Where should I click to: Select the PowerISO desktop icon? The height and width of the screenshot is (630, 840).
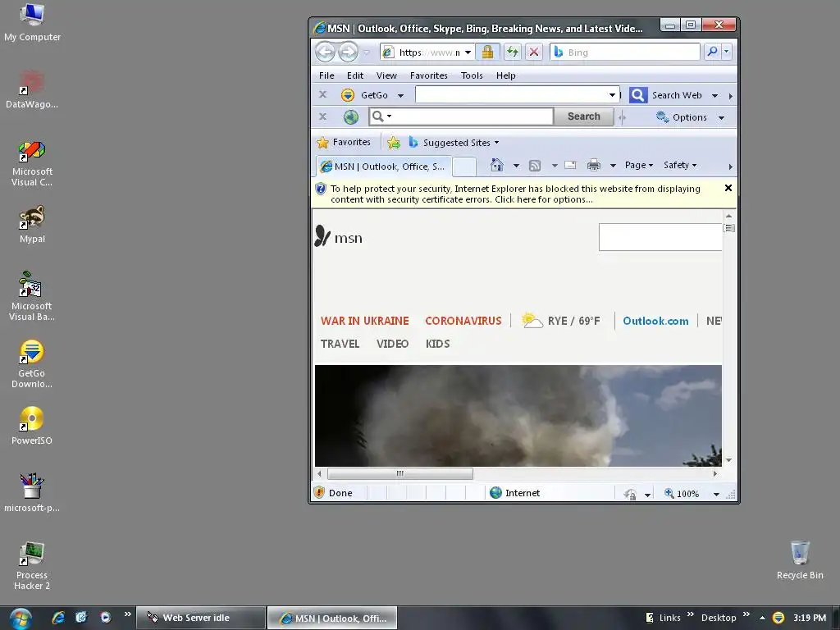(32, 426)
